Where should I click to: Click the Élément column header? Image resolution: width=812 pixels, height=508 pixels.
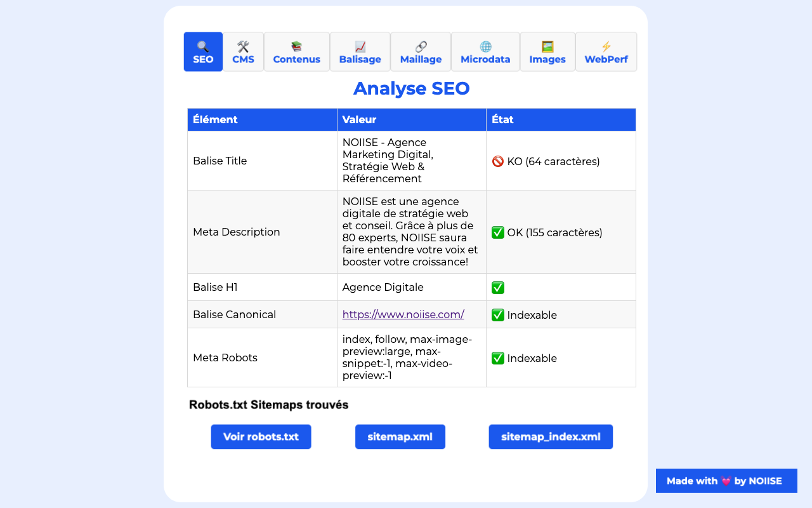(x=262, y=119)
